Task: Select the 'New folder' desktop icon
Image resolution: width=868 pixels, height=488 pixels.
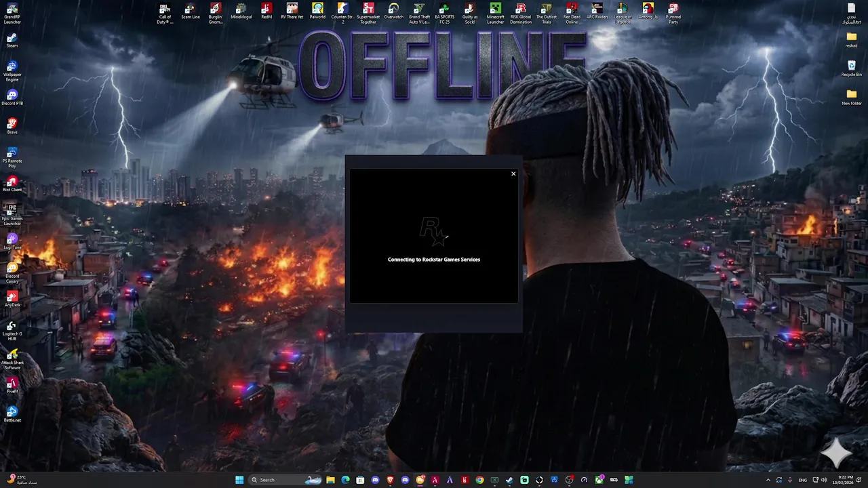Action: [851, 98]
